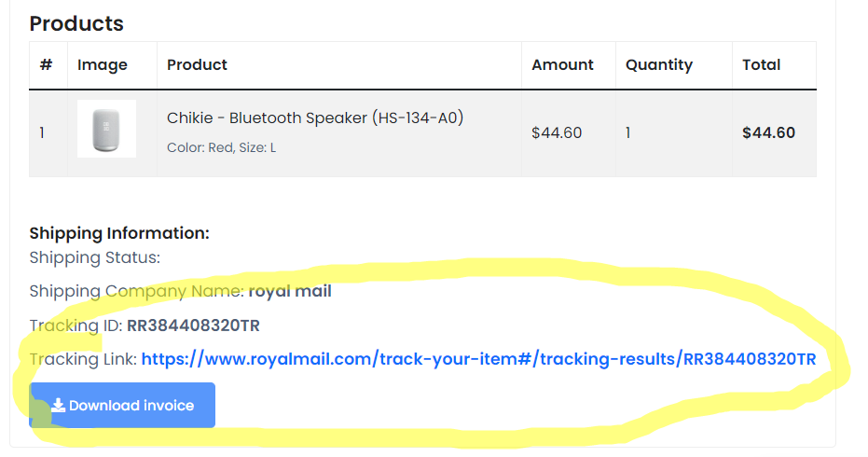Click the Bluetooth speaker product thumbnail
This screenshot has width=868, height=457.
pyautogui.click(x=107, y=129)
